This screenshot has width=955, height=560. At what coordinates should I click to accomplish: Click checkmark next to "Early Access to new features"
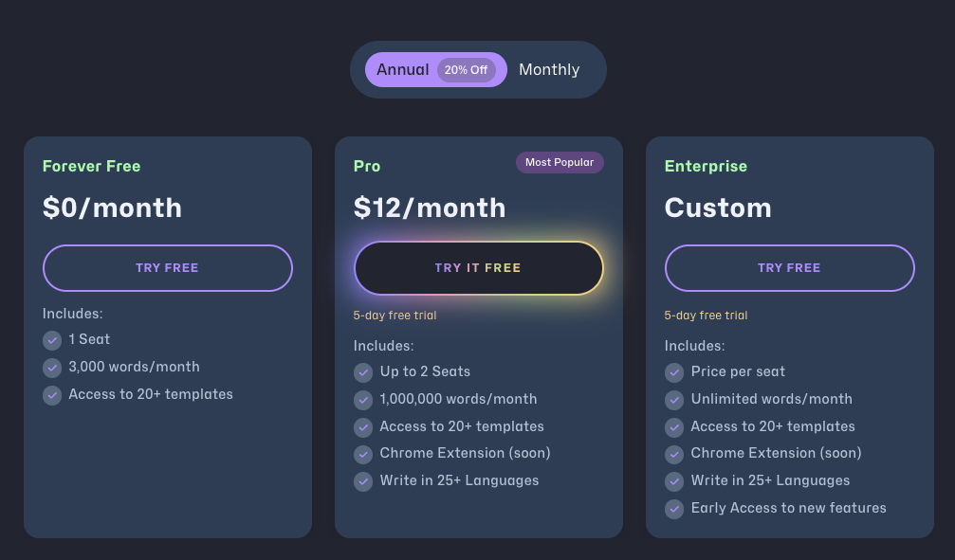pyautogui.click(x=674, y=509)
